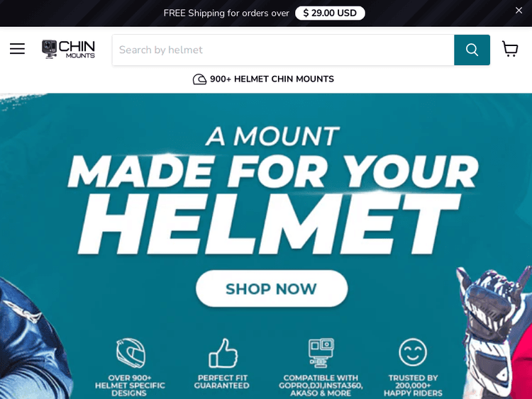This screenshot has height=399, width=532.
Task: Click Over 900+ Helmet Specific Designs text
Action: point(130,386)
